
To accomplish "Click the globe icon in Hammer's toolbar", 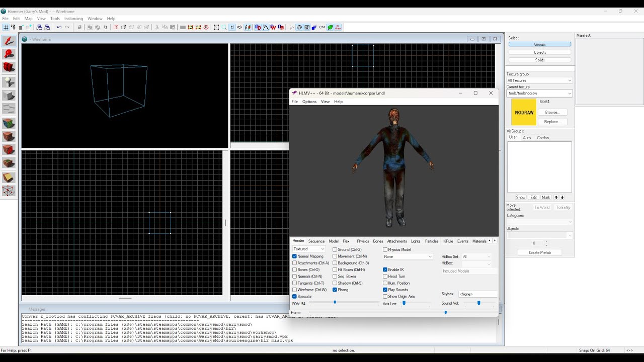I will [299, 27].
